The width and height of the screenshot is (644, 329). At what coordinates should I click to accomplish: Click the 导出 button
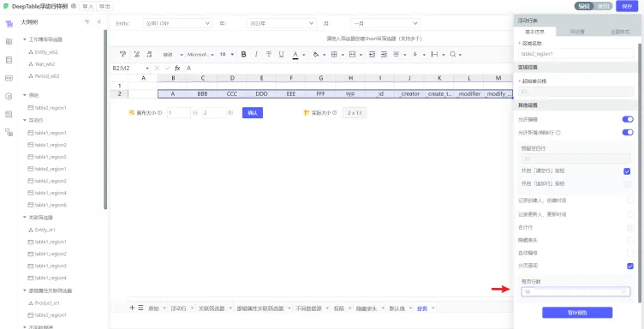pyautogui.click(x=104, y=6)
